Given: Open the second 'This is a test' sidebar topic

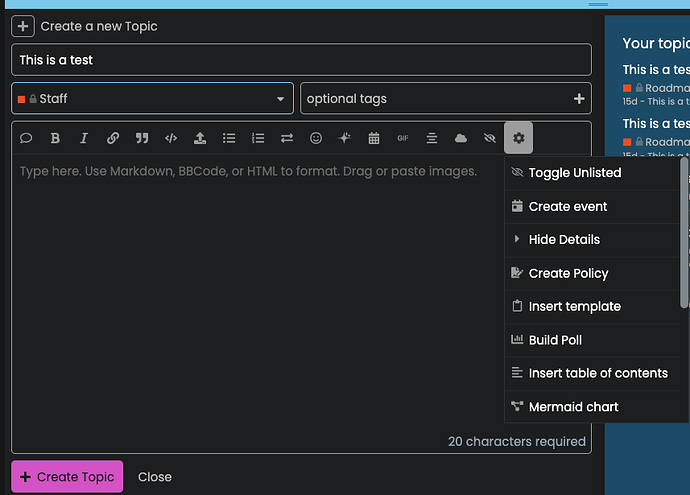Looking at the screenshot, I should 656,124.
